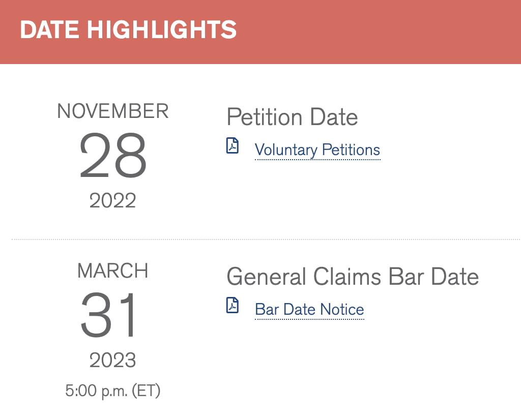Click the word HIGHLIGHTS in the red header
This screenshot has height=420, width=521.
pyautogui.click(x=162, y=30)
